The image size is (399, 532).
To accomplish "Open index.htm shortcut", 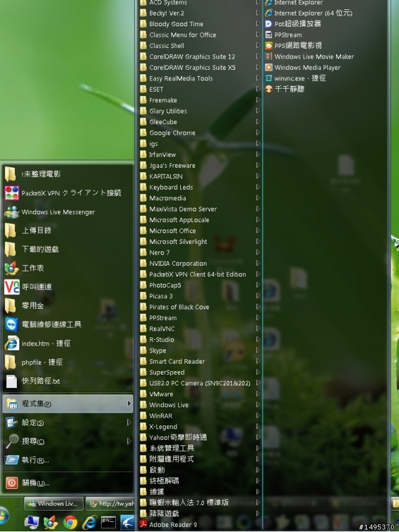I will [68, 344].
